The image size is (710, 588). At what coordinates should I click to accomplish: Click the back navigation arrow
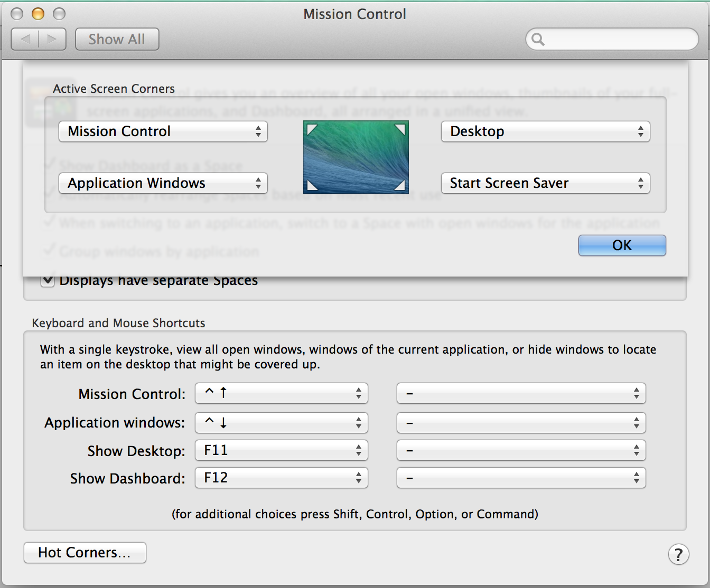coord(25,39)
